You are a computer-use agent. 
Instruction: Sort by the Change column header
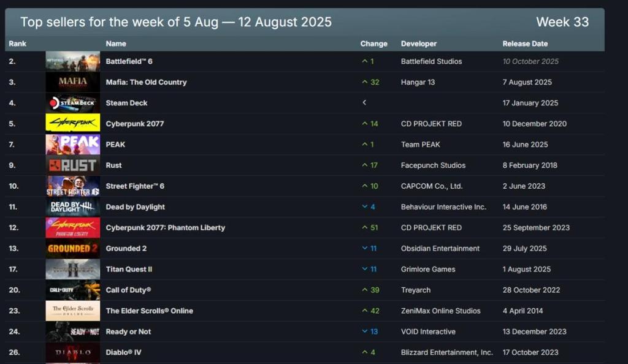373,44
